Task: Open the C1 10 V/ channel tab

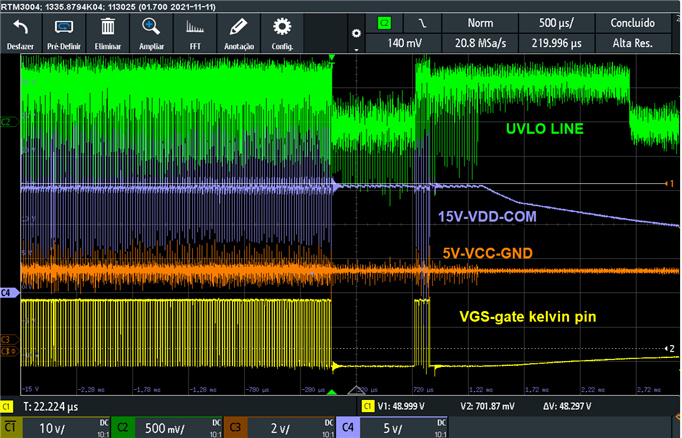Action: point(55,428)
